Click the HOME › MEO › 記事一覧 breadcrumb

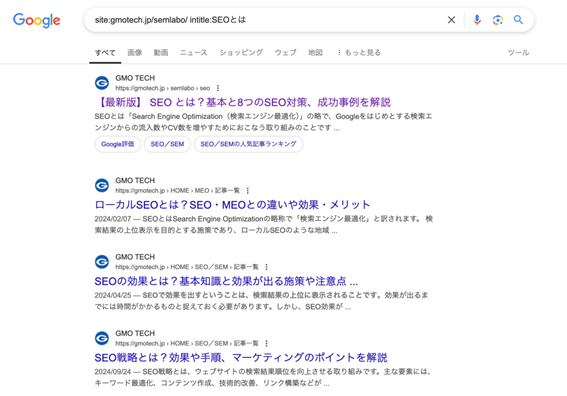coord(178,191)
